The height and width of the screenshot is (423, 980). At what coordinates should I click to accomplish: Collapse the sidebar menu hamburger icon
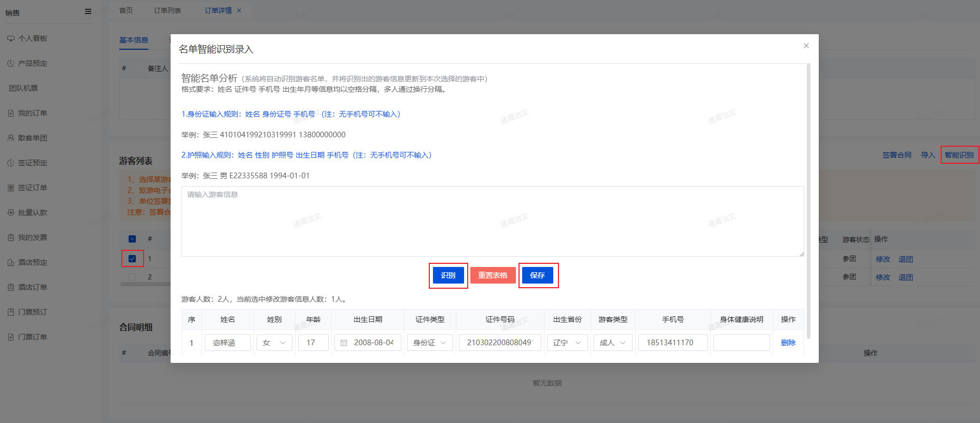click(88, 11)
